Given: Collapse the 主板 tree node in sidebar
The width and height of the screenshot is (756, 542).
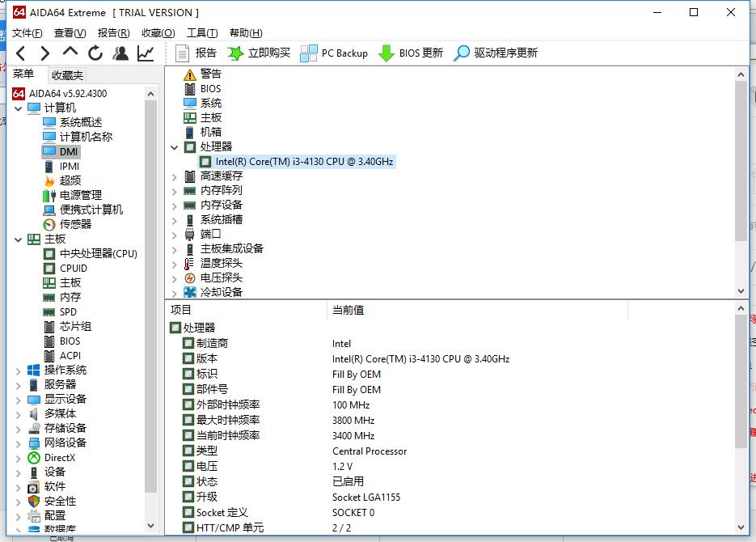Looking at the screenshot, I should pyautogui.click(x=18, y=239).
